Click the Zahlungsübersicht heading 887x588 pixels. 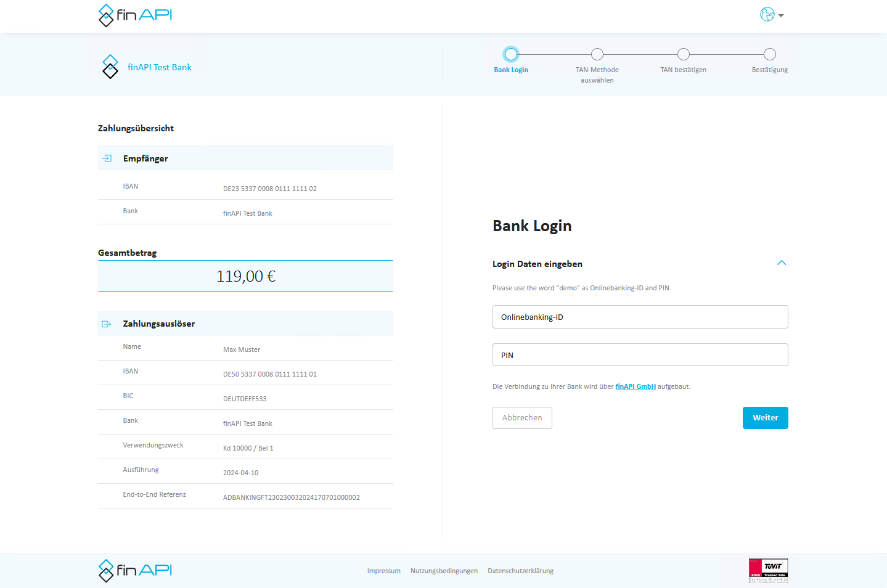(136, 128)
